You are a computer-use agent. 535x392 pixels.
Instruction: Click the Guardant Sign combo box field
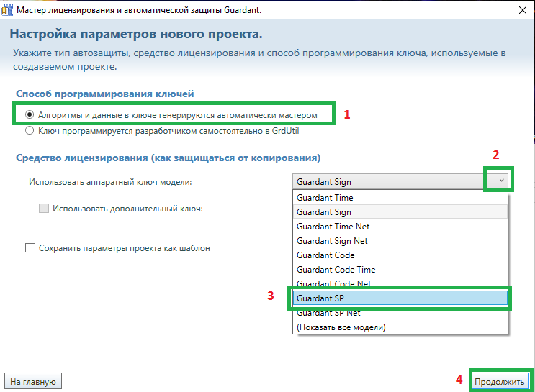click(x=389, y=182)
